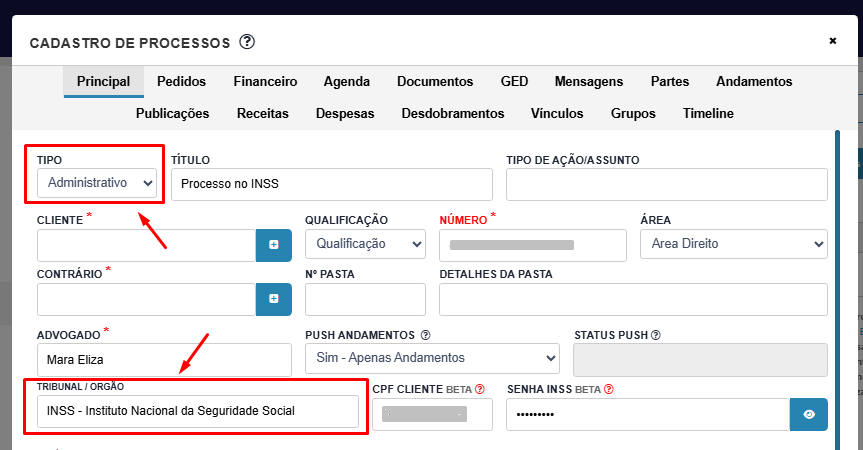Go to the Timeline tab
Image resolution: width=863 pixels, height=450 pixels.
[x=708, y=113]
